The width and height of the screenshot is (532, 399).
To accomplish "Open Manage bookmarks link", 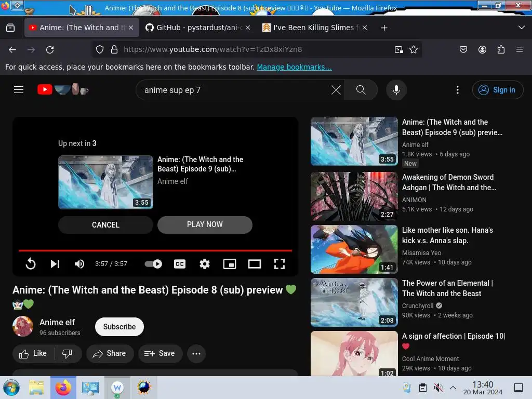I will tap(294, 67).
